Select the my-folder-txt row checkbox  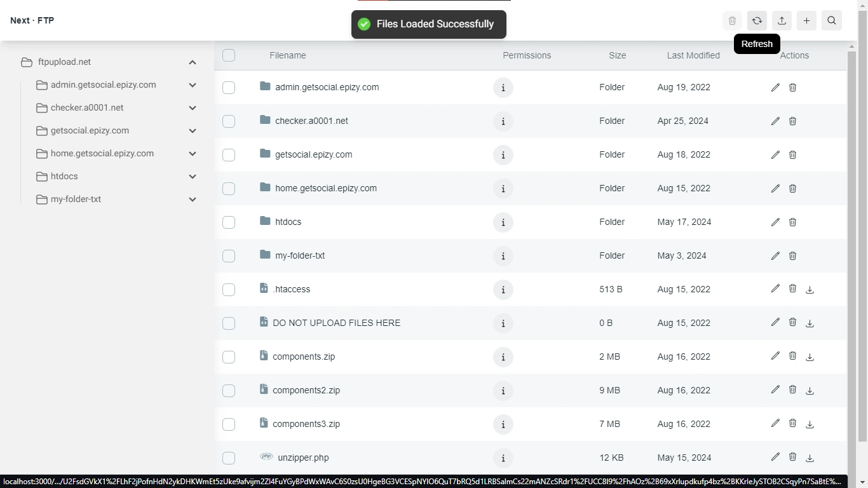pos(229,256)
